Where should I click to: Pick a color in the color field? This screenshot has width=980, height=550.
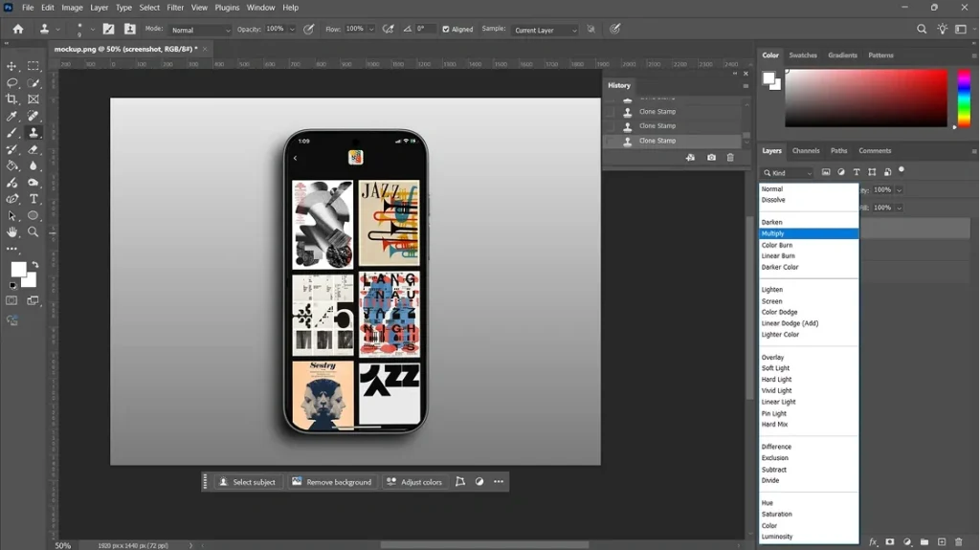pyautogui.click(x=866, y=99)
